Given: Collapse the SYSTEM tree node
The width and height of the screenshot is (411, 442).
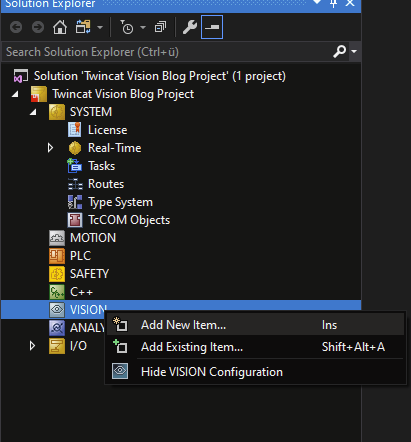Looking at the screenshot, I should pyautogui.click(x=33, y=112).
